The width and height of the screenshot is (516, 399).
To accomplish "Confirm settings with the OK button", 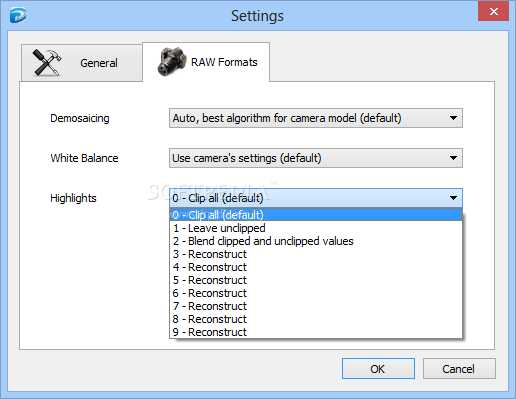I will [378, 369].
